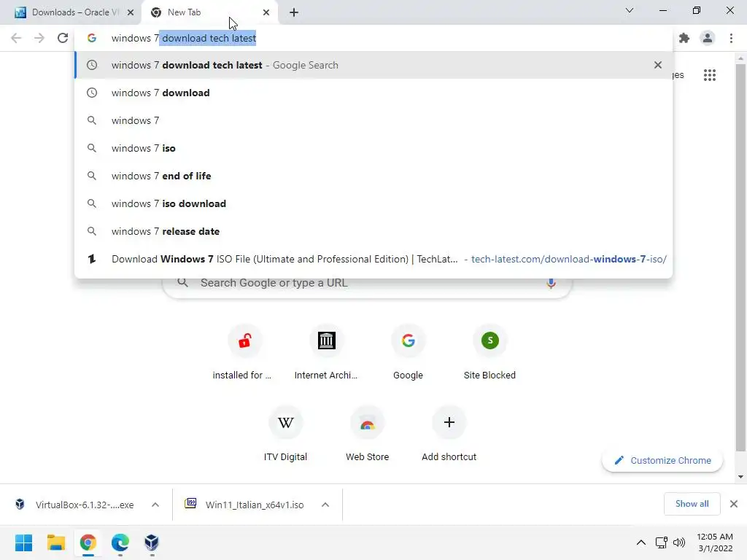Click the network icon in system tray
The image size is (747, 560).
pyautogui.click(x=661, y=542)
